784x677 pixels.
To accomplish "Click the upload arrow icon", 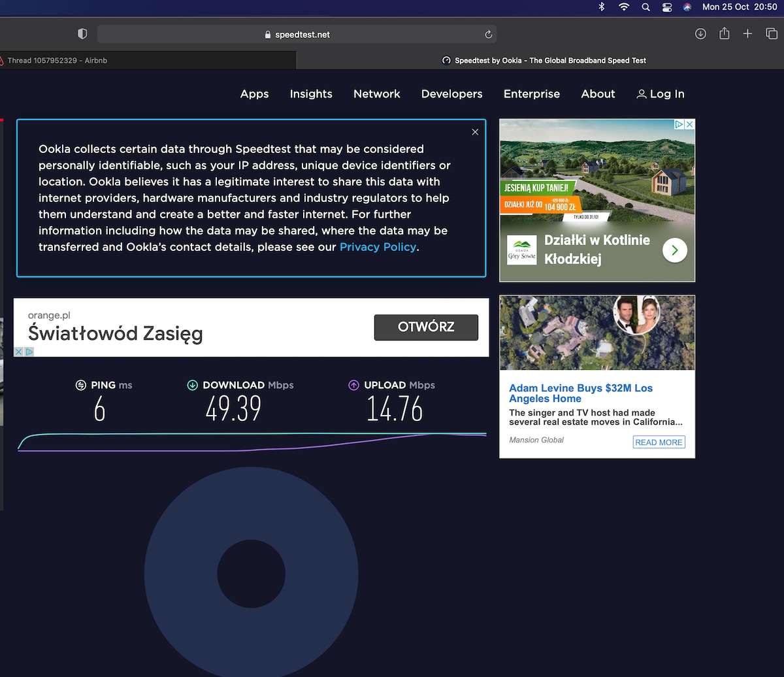I will click(354, 385).
